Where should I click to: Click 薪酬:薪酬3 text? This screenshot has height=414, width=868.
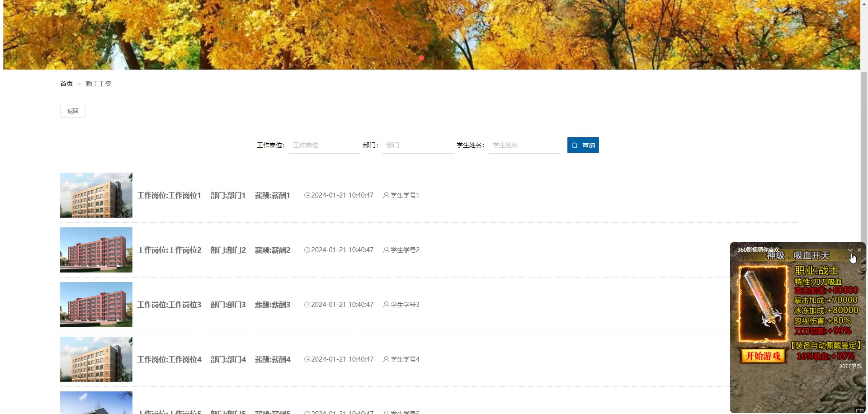pyautogui.click(x=273, y=305)
